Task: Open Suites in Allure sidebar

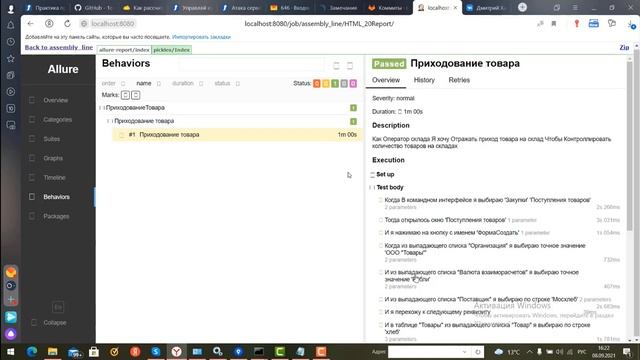Action: 51,139
